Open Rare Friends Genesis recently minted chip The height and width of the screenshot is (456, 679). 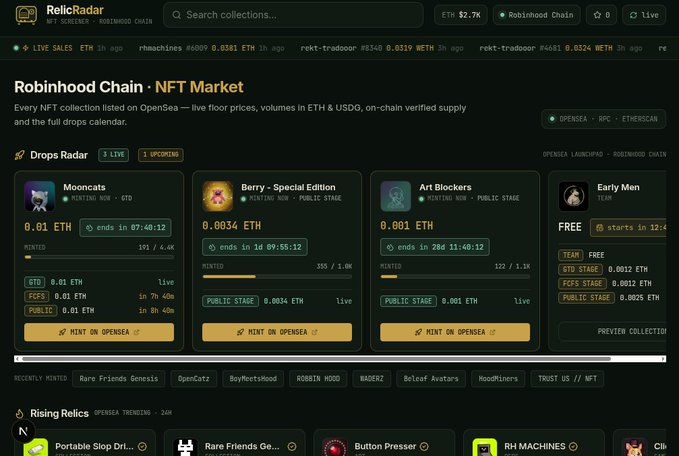(119, 378)
